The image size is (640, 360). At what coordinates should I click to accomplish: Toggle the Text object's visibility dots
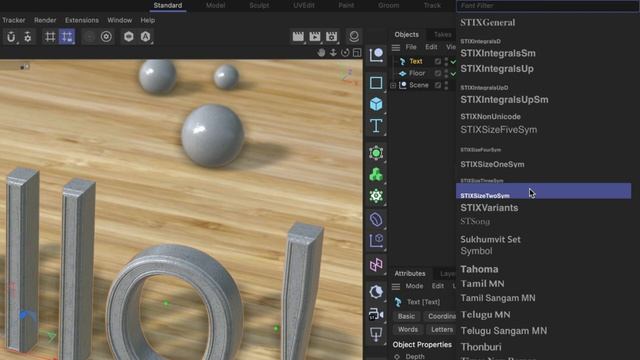(446, 61)
